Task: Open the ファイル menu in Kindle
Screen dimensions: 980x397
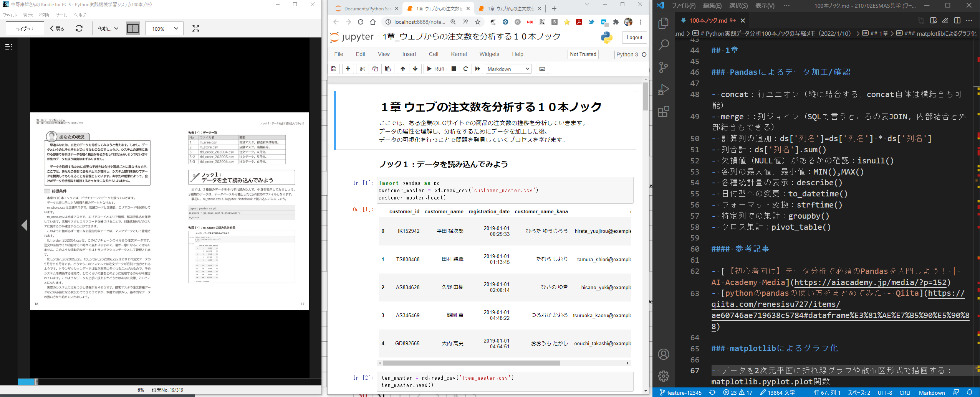Action: tap(9, 15)
